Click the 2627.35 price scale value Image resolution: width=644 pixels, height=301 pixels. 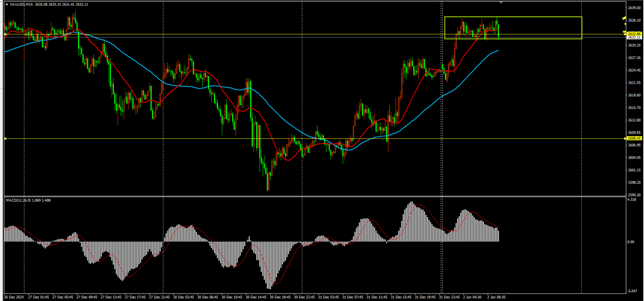click(634, 57)
